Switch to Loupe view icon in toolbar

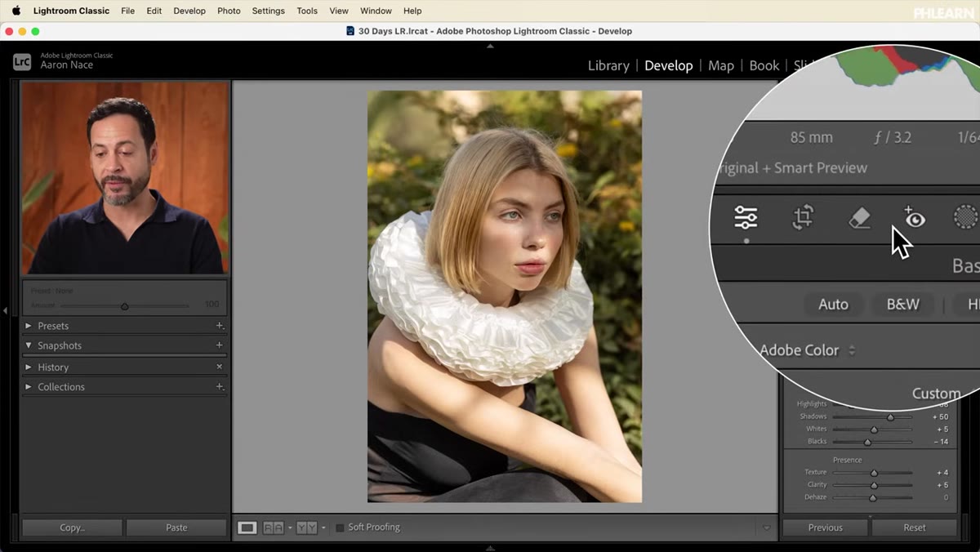coord(247,528)
